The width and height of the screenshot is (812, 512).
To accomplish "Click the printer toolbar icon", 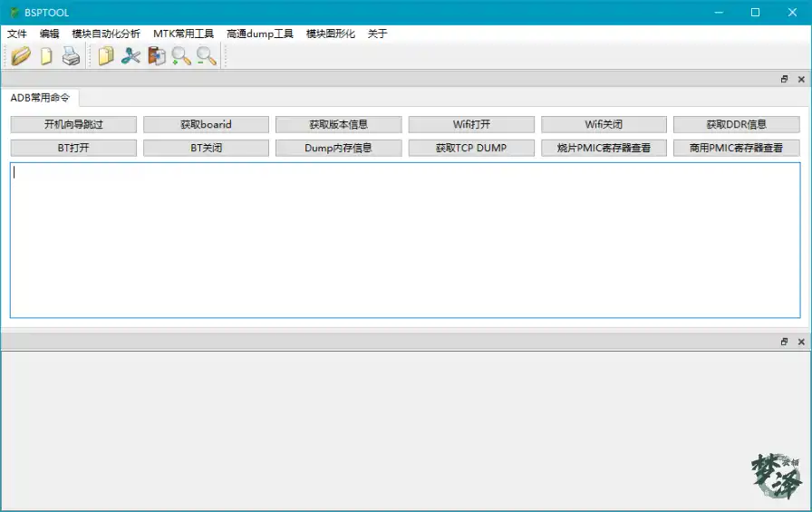I will tap(71, 56).
